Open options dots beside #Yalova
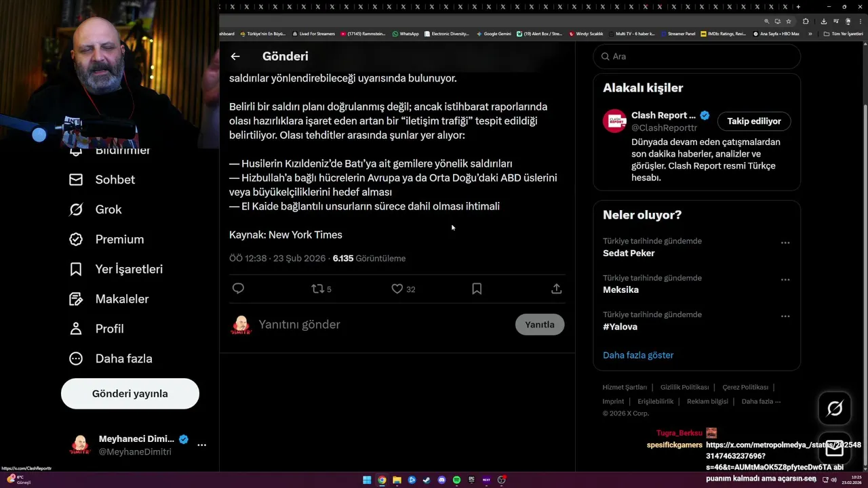868x488 pixels. click(785, 316)
